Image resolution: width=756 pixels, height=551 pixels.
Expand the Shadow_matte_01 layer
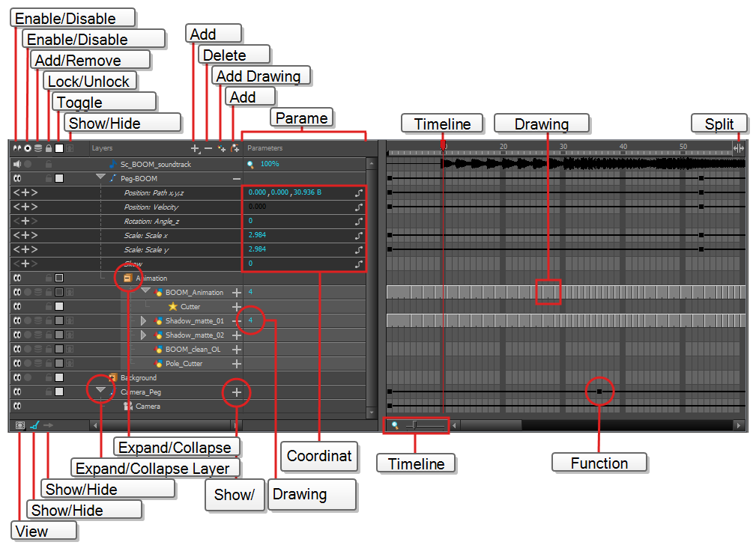pyautogui.click(x=144, y=320)
